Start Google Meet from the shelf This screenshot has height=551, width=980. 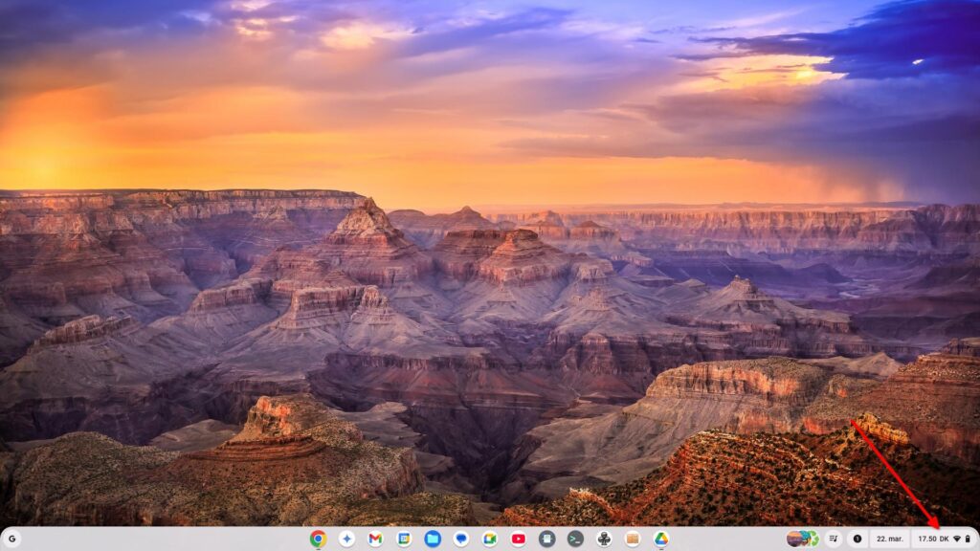(x=490, y=539)
